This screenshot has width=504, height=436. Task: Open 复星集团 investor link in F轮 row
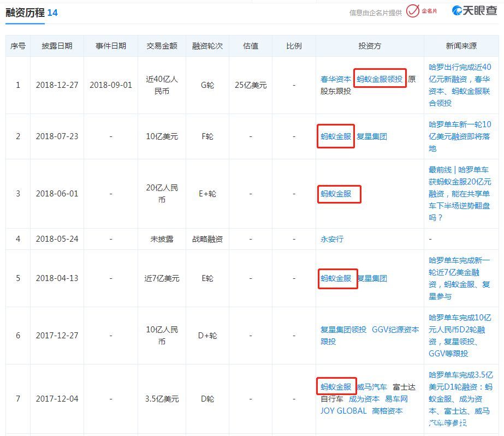pos(371,136)
